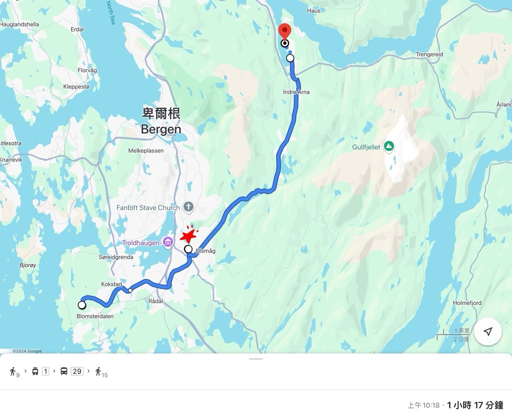
Task: Expand the bottom sheet drag handle
Action: [256, 359]
